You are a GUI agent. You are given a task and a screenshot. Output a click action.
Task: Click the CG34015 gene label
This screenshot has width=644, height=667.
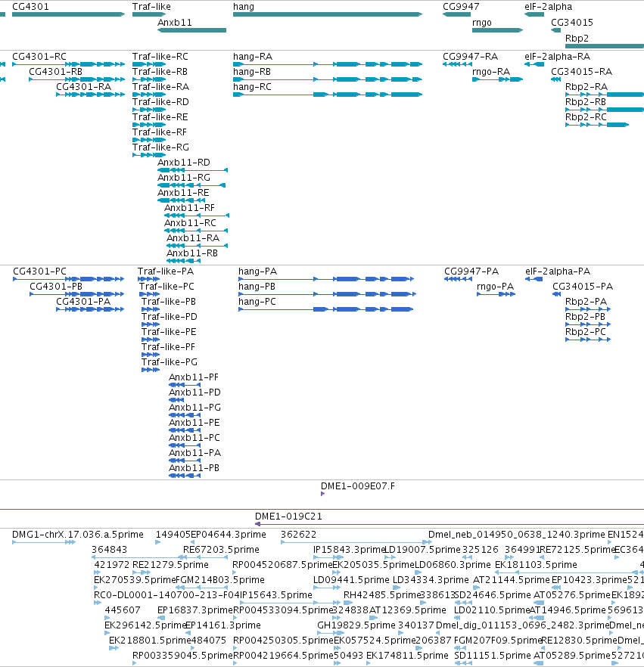click(x=572, y=23)
